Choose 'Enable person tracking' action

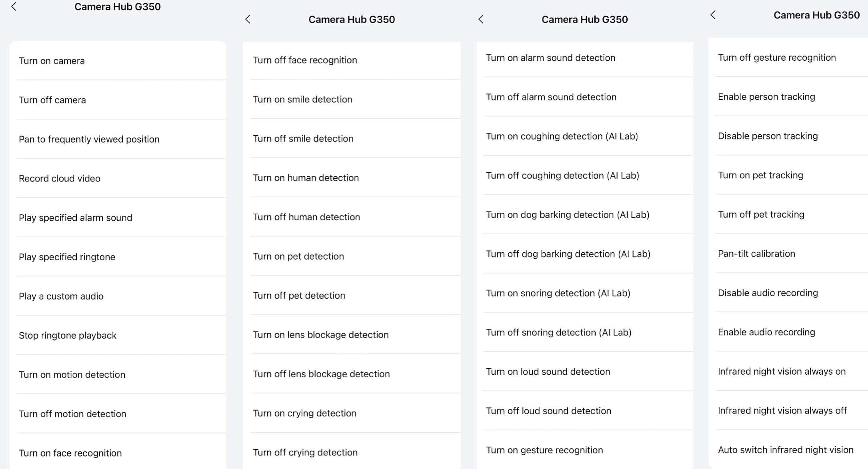point(766,96)
